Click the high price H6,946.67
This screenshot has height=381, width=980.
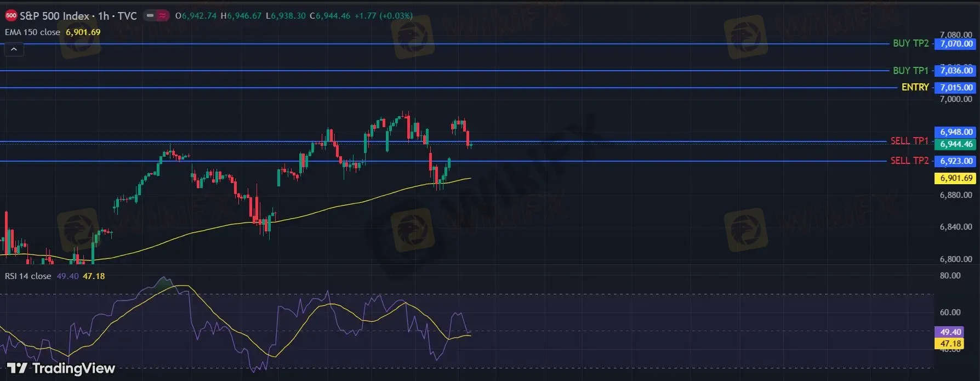241,15
